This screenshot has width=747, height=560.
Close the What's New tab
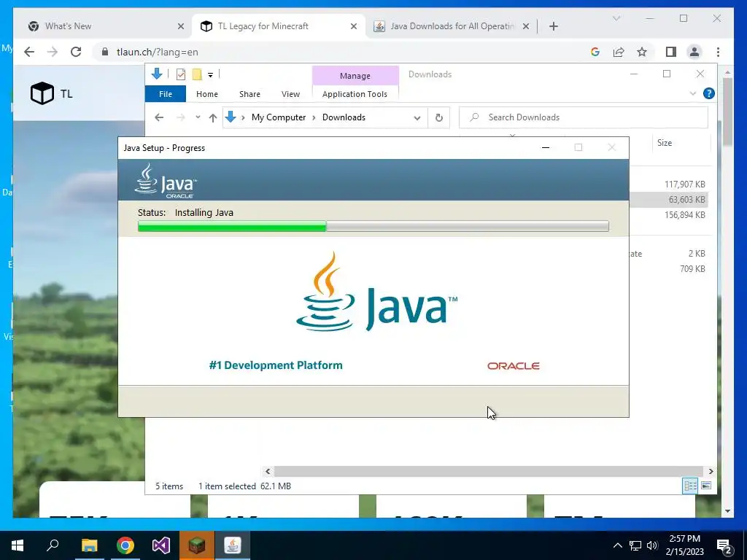coord(181,26)
